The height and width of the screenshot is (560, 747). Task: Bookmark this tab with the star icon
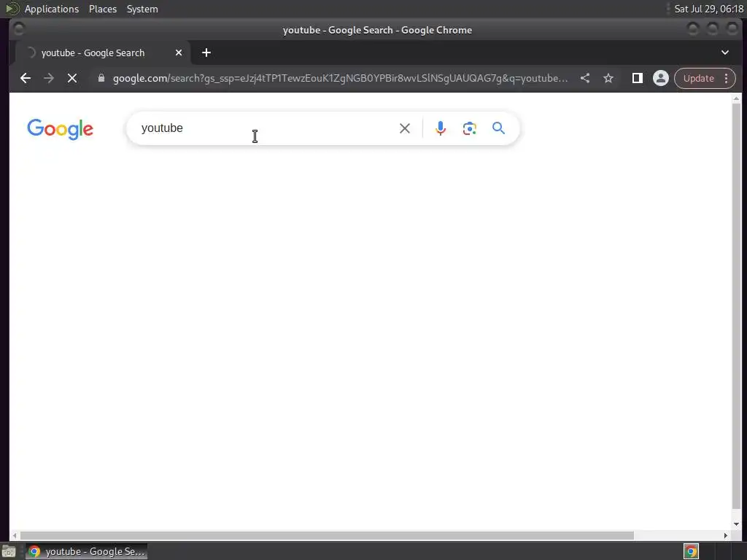[608, 78]
